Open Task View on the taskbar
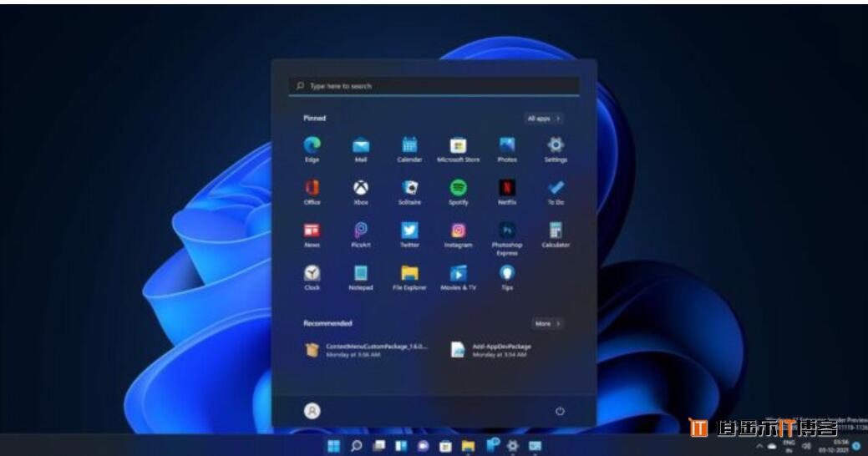The height and width of the screenshot is (456, 868). [378, 446]
